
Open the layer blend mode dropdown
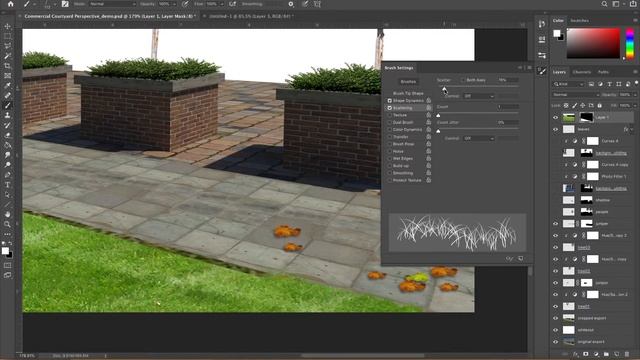pos(576,95)
